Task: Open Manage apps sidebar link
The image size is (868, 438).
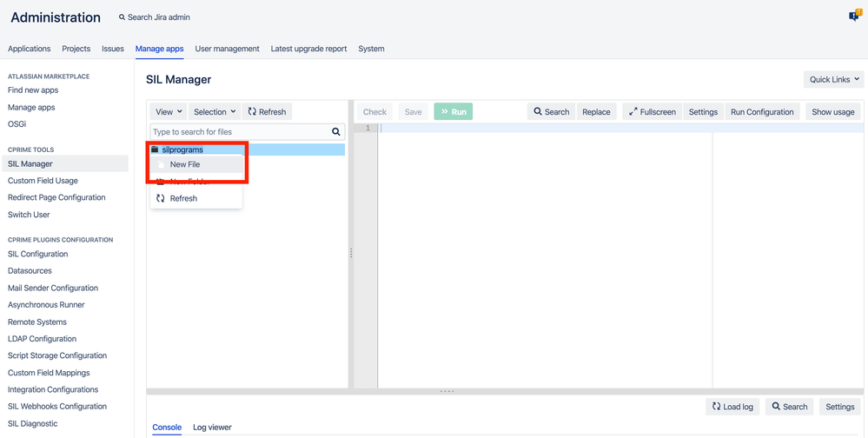Action: click(31, 108)
